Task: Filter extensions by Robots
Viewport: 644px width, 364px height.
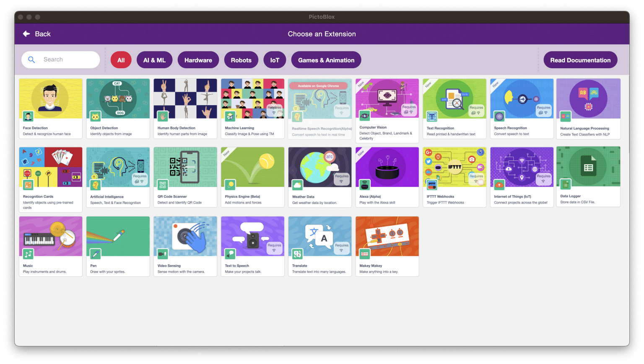Action: point(241,60)
